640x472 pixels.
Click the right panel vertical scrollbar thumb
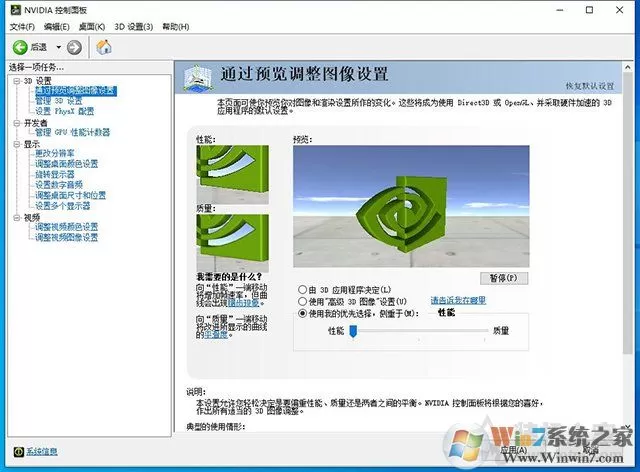[x=627, y=213]
